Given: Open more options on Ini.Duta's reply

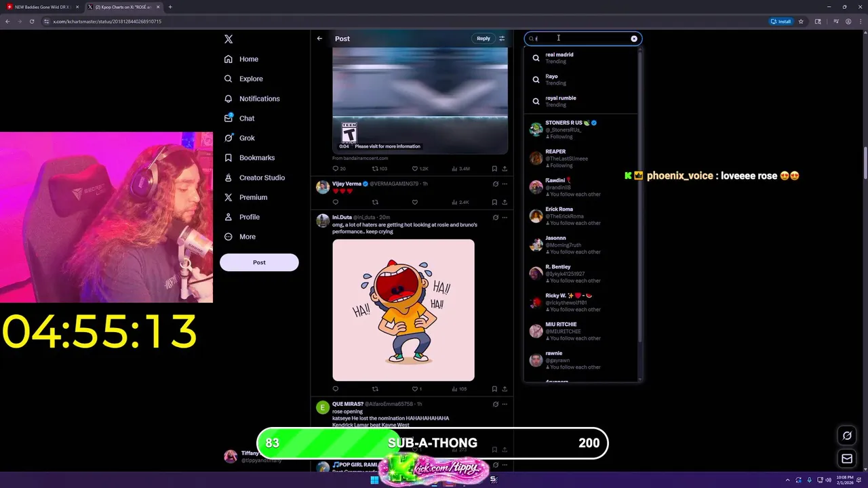Looking at the screenshot, I should tap(505, 218).
